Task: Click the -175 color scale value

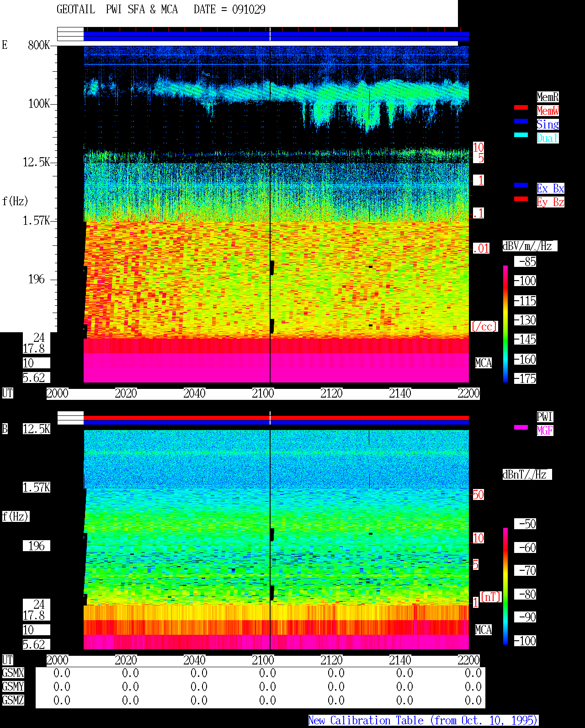Action: point(525,378)
